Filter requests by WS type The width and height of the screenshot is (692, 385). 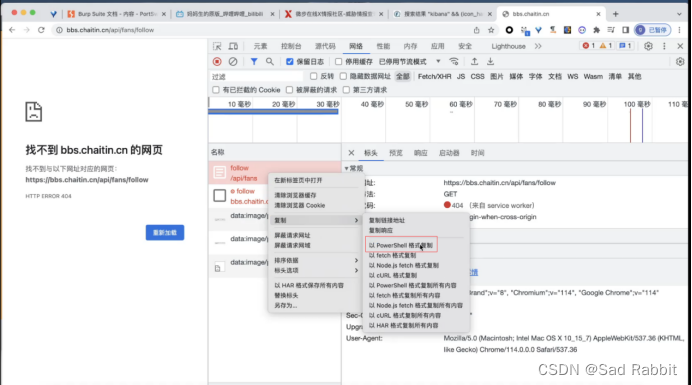(x=573, y=76)
